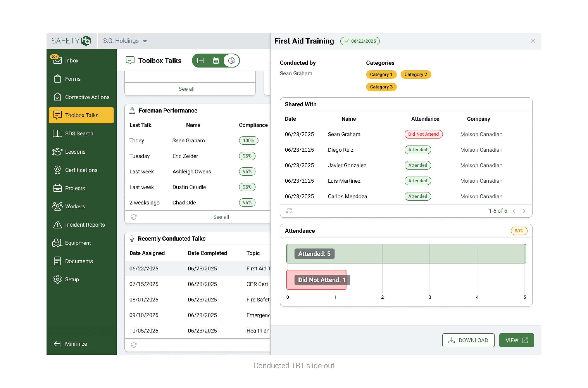The width and height of the screenshot is (588, 388).
Task: Open the Workers menu item
Action: click(x=75, y=206)
